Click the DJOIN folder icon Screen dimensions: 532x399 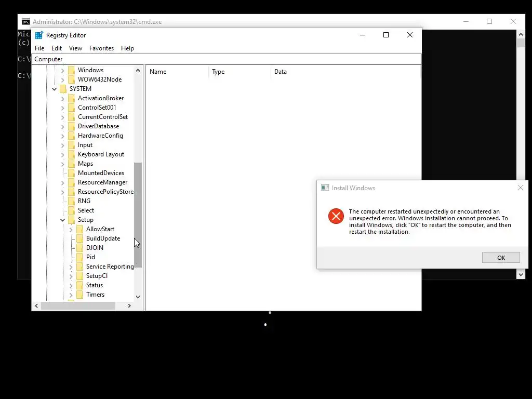pyautogui.click(x=79, y=248)
